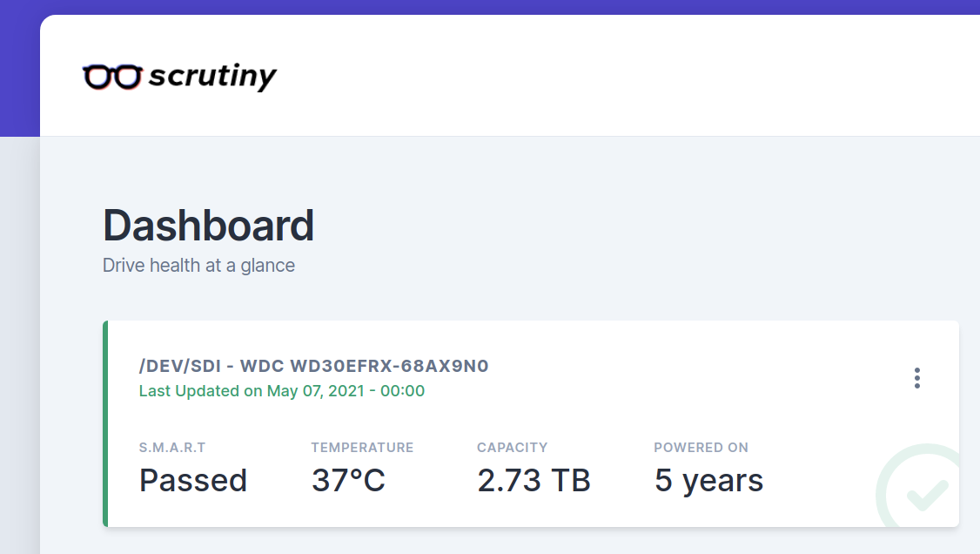Click the 37°C temperature reading
This screenshot has height=554, width=980.
pos(348,480)
